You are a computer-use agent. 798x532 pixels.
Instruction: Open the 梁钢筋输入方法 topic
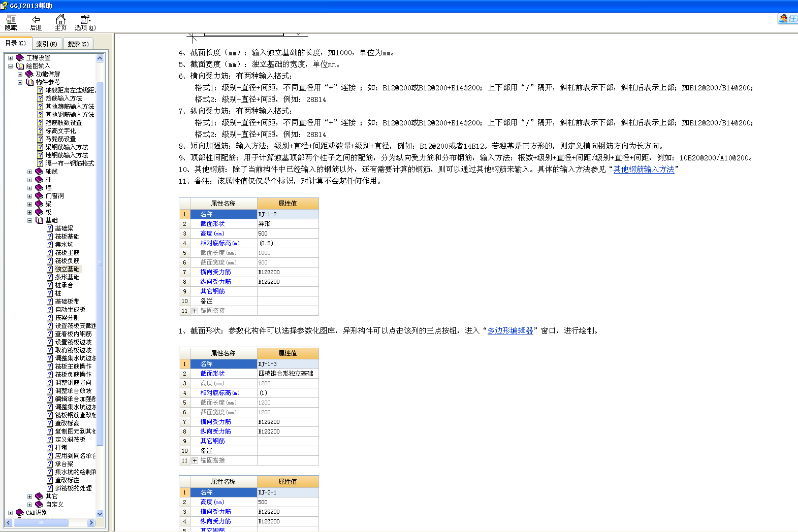tap(67, 147)
